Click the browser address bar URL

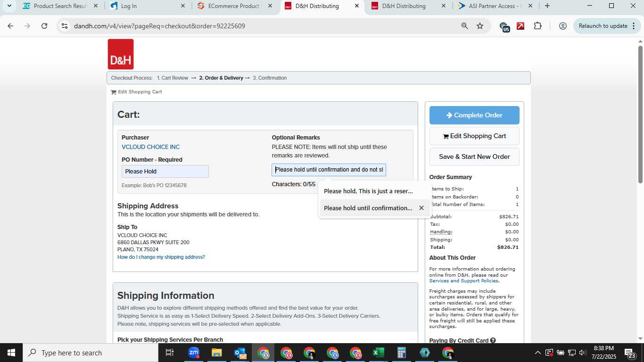click(159, 26)
